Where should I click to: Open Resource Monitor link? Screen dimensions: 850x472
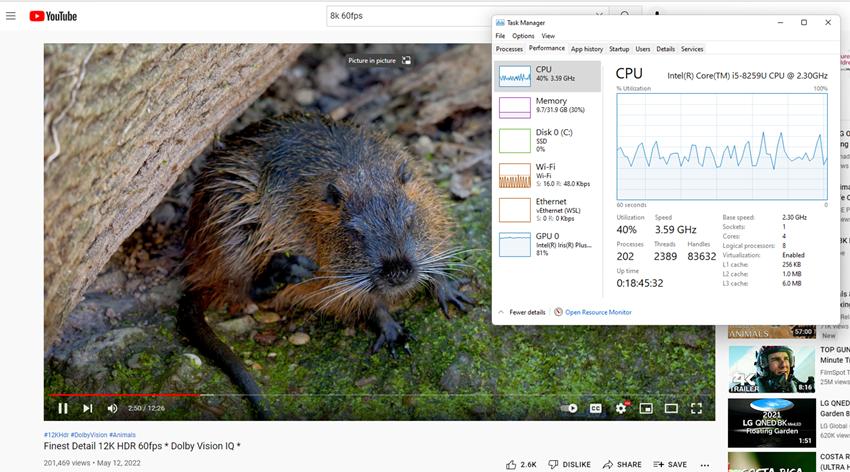pos(598,312)
